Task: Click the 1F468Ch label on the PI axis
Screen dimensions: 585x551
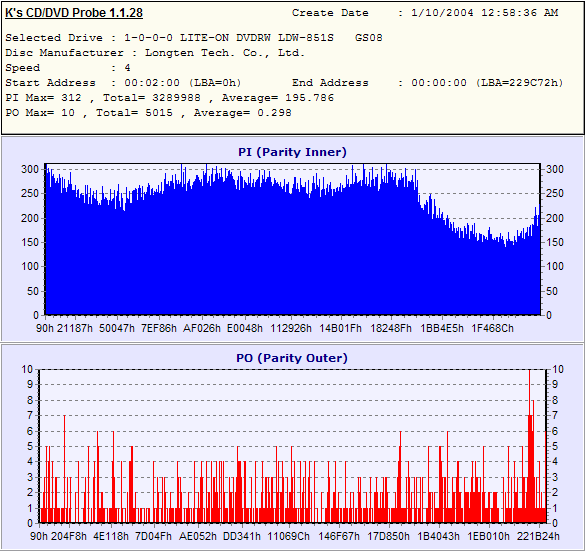Action: [x=492, y=328]
